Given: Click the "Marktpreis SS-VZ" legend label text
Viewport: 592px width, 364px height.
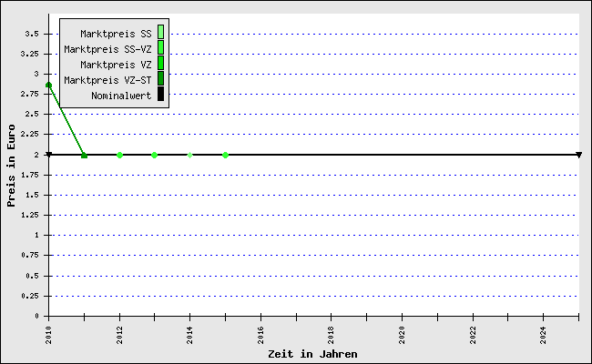Looking at the screenshot, I should click(x=107, y=49).
